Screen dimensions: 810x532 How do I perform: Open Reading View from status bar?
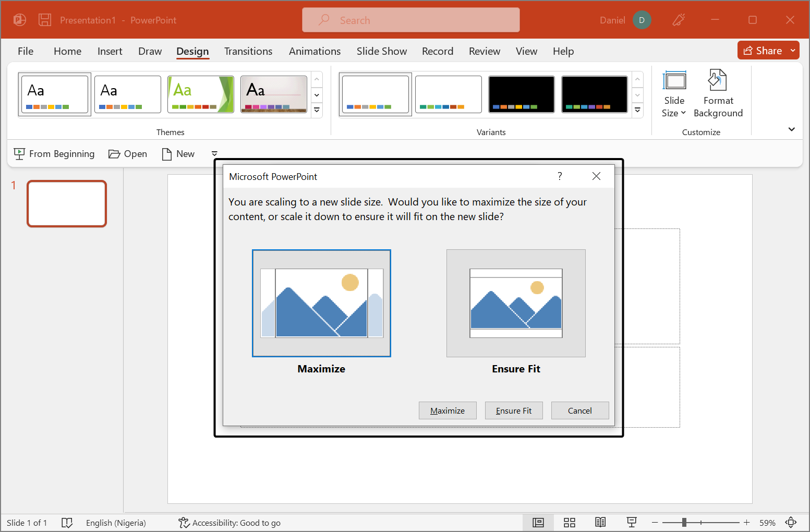(x=600, y=522)
